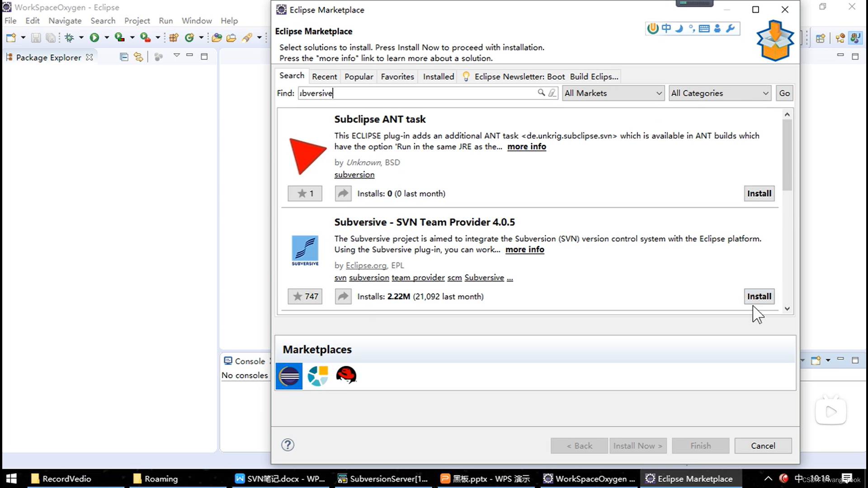This screenshot has width=868, height=488.
Task: Toggle Link with Editor in Package Explorer
Action: click(x=138, y=57)
